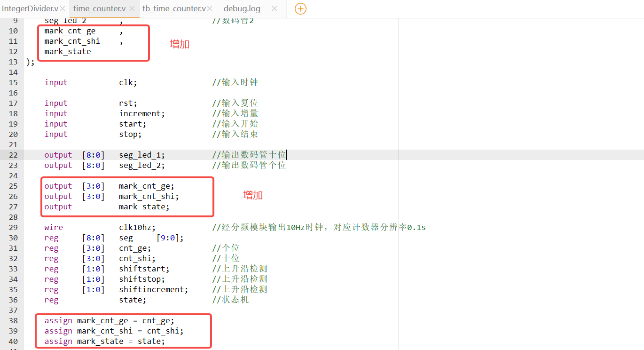Click the mark_cnt_shi port on line 11
The height and width of the screenshot is (350, 644).
(x=72, y=41)
